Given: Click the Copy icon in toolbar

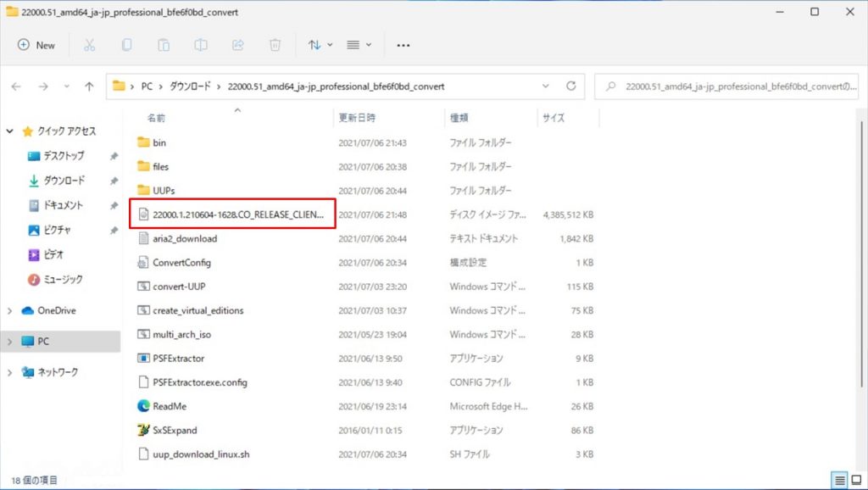Looking at the screenshot, I should tap(127, 45).
